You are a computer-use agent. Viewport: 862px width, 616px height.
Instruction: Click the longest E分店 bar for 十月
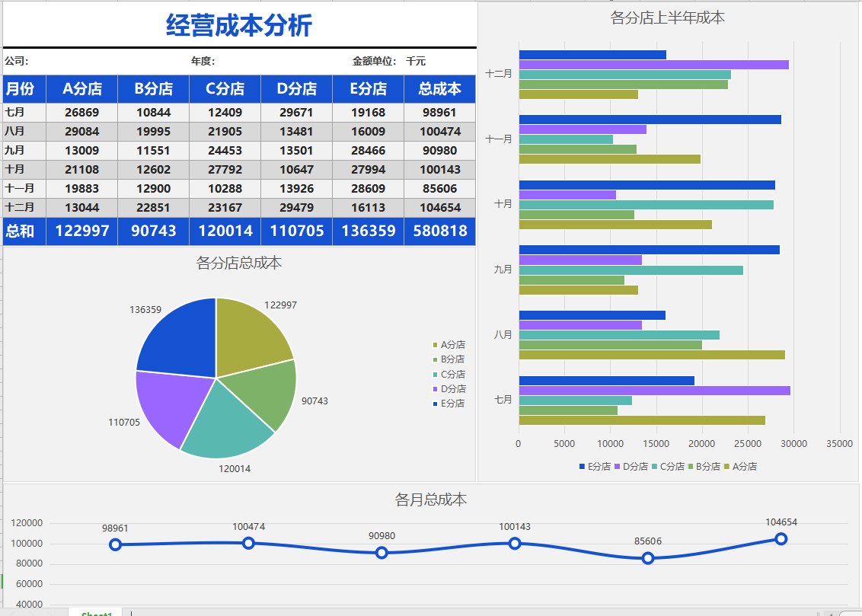(x=647, y=184)
